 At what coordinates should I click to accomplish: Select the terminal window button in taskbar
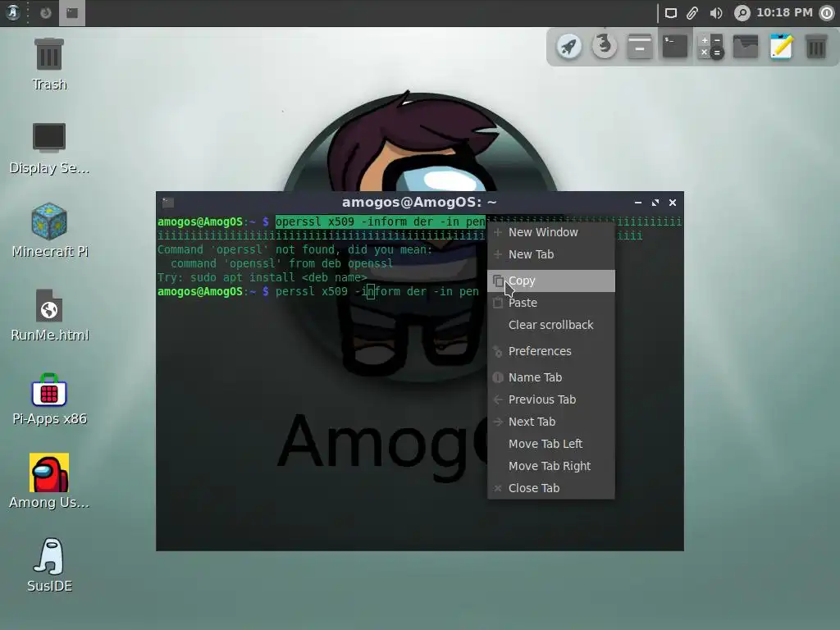72,13
